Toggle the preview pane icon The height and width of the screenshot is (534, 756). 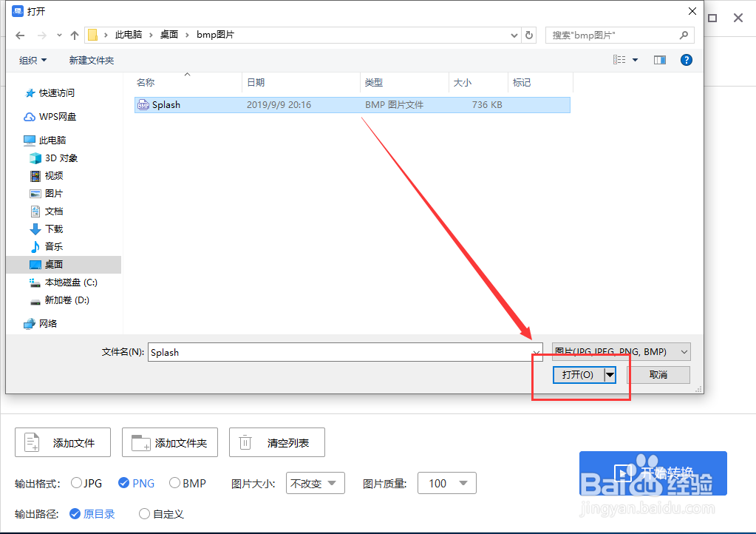[x=659, y=60]
